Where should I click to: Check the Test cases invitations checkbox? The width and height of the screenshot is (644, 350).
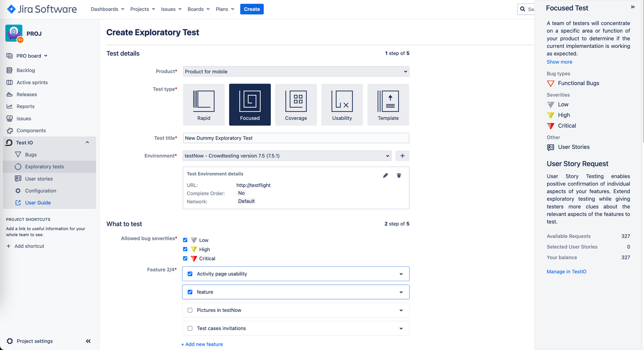tap(190, 328)
